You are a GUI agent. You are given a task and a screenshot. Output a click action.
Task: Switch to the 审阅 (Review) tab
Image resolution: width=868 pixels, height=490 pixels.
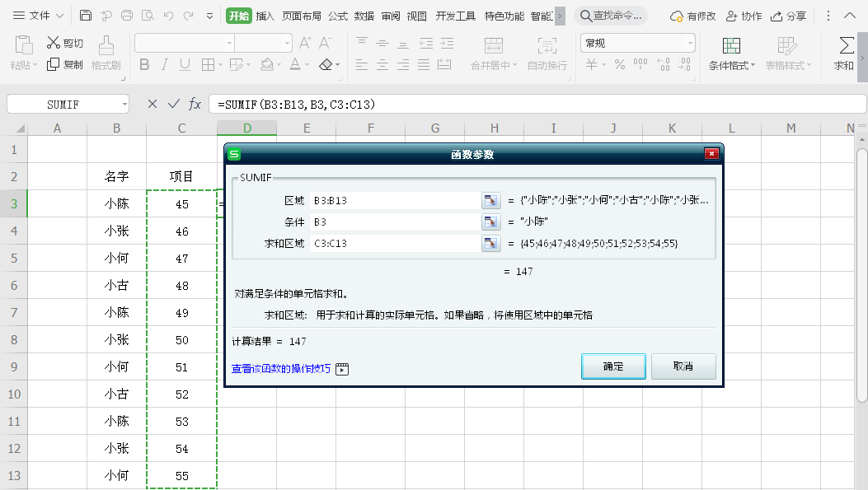(x=390, y=16)
